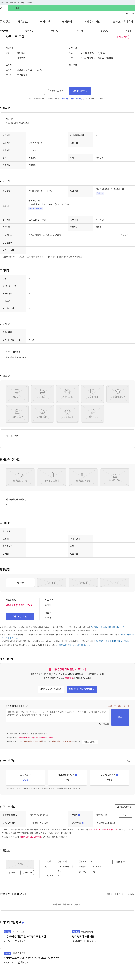Click the 거짓구인광고 신고 button
135x980 pixels.
pos(125,807)
